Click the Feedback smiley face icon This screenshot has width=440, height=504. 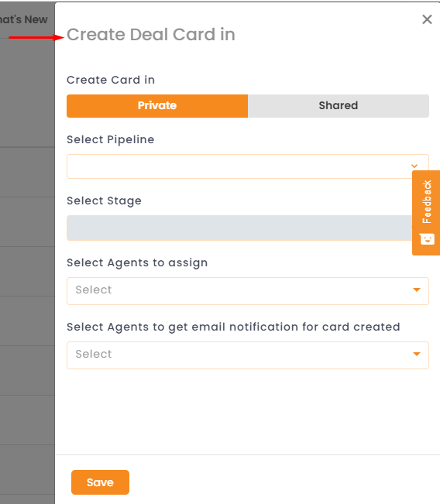click(x=427, y=238)
